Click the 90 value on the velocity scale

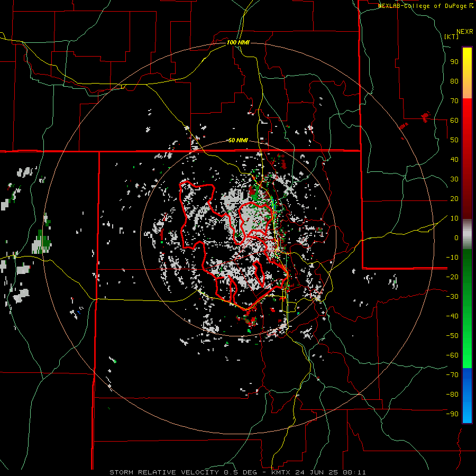click(x=454, y=62)
